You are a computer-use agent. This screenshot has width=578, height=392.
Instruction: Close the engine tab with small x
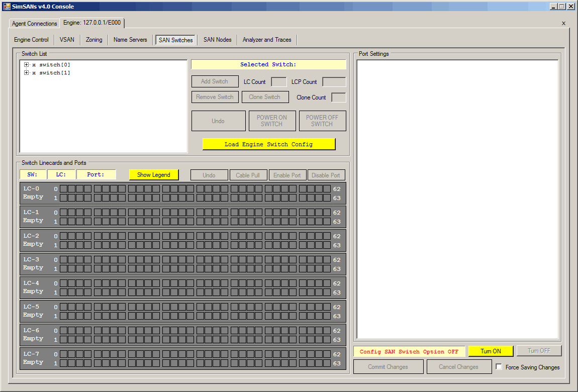pyautogui.click(x=563, y=23)
